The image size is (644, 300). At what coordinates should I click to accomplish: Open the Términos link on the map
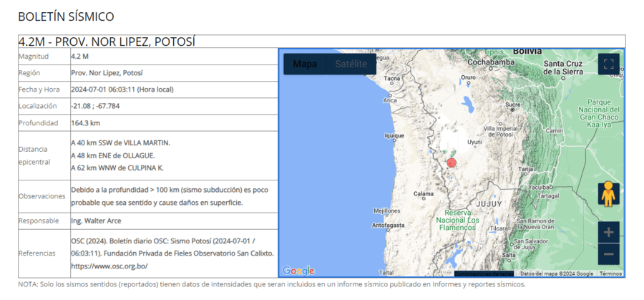[610, 274]
